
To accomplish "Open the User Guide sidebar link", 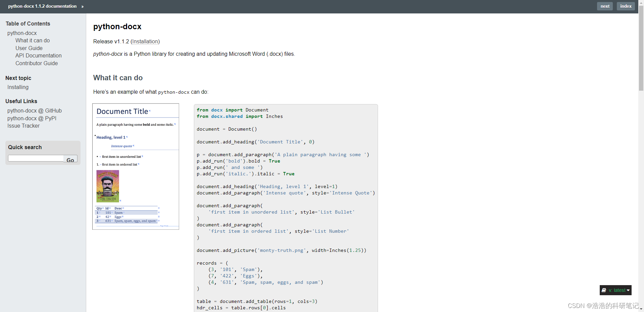I will 29,48.
